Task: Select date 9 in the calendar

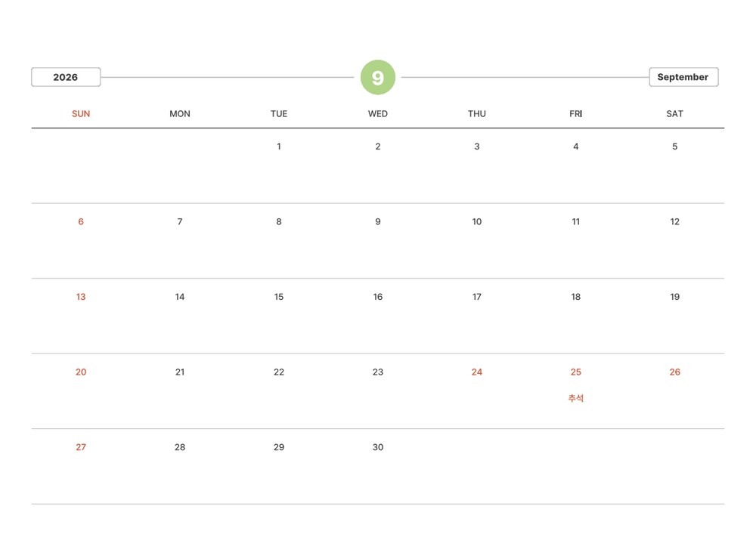Action: point(378,221)
